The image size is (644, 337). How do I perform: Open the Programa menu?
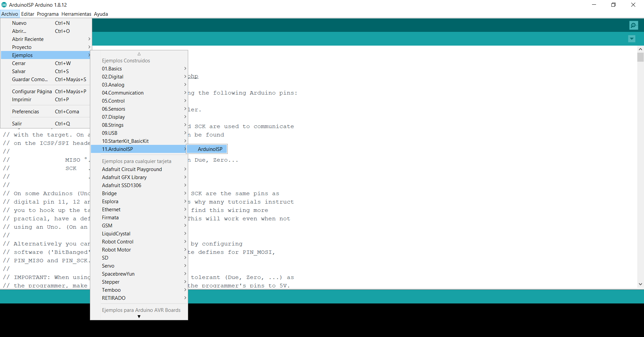pos(48,14)
